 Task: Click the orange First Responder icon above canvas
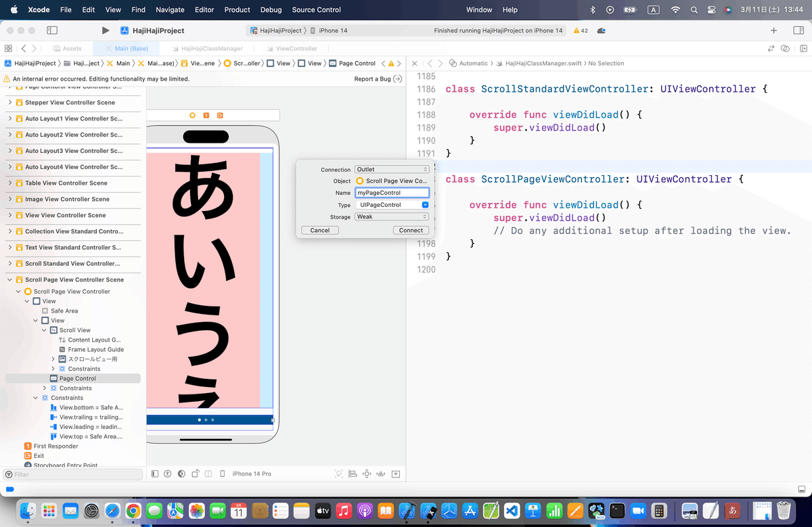click(x=206, y=116)
